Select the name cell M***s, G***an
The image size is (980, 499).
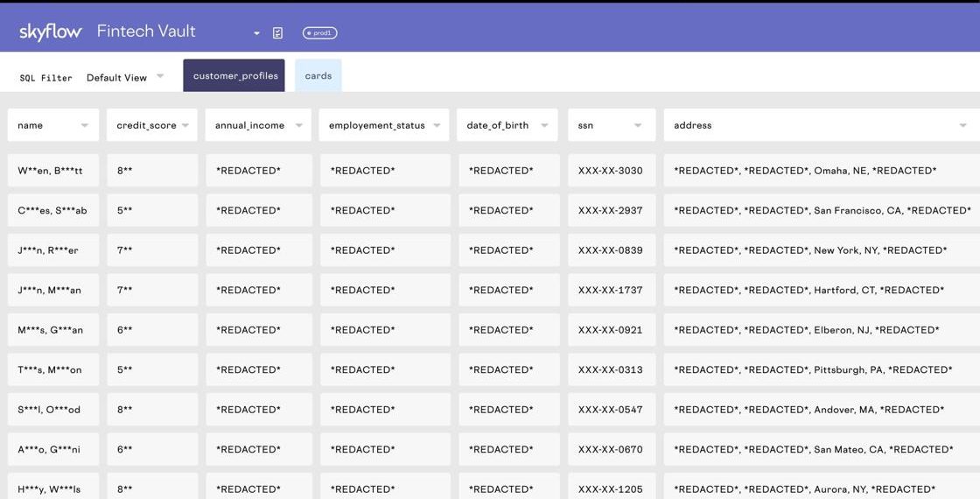click(53, 329)
